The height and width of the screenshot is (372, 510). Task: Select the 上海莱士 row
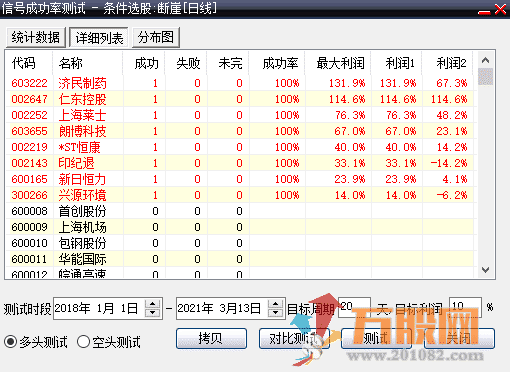tap(239, 115)
